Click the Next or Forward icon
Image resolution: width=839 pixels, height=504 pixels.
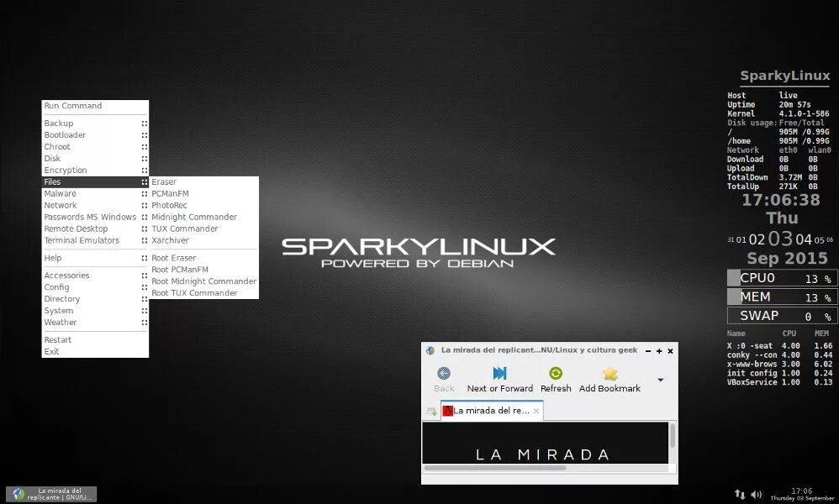point(499,373)
